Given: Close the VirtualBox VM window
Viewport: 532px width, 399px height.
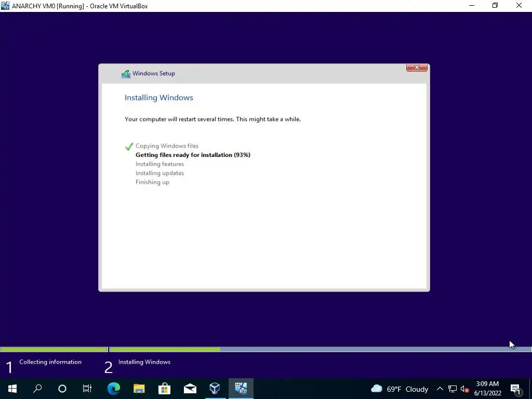Looking at the screenshot, I should tap(519, 5).
